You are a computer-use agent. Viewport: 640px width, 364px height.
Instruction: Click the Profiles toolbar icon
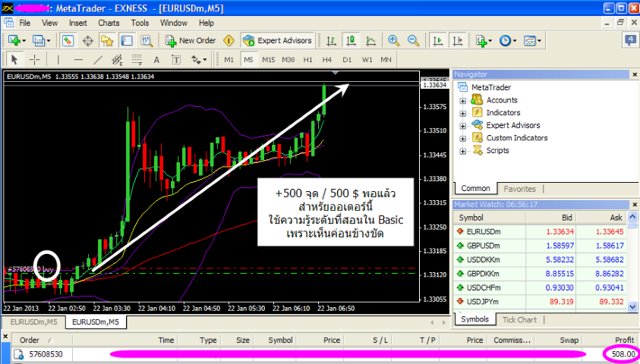pos(41,40)
